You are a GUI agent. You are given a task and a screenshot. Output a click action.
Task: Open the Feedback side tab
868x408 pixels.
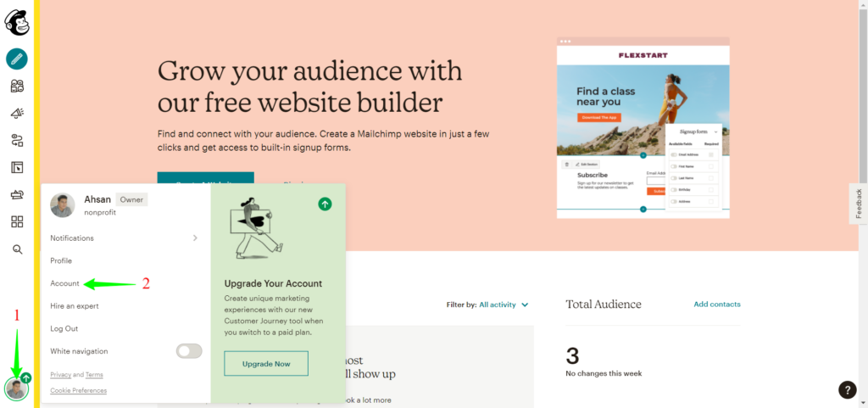[858, 204]
